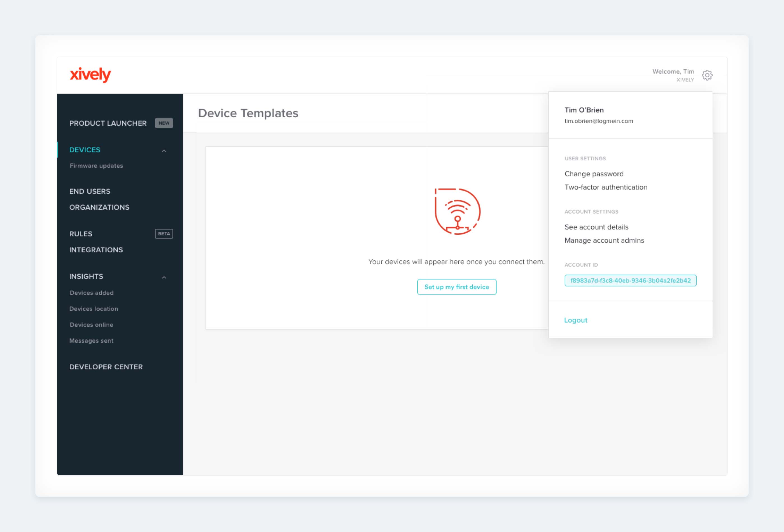This screenshot has width=784, height=532.
Task: Click the Account ID field
Action: coord(630,280)
